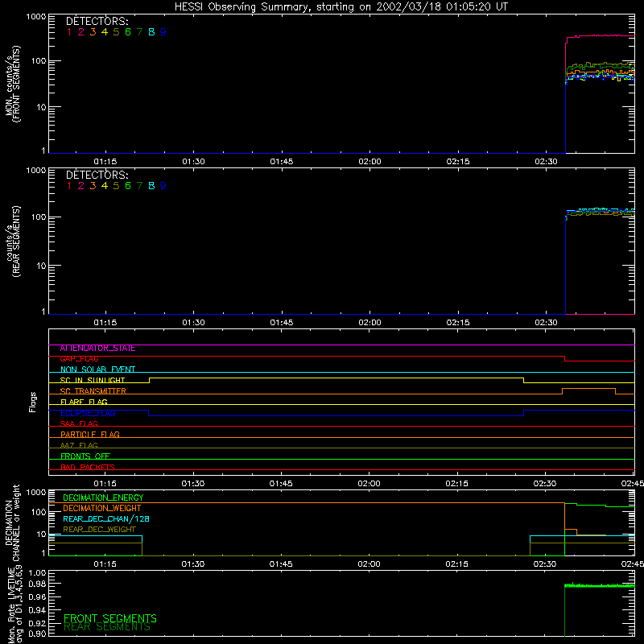The width and height of the screenshot is (644, 644).
Task: Select detector 2 in the front segments legend
Action: click(81, 32)
